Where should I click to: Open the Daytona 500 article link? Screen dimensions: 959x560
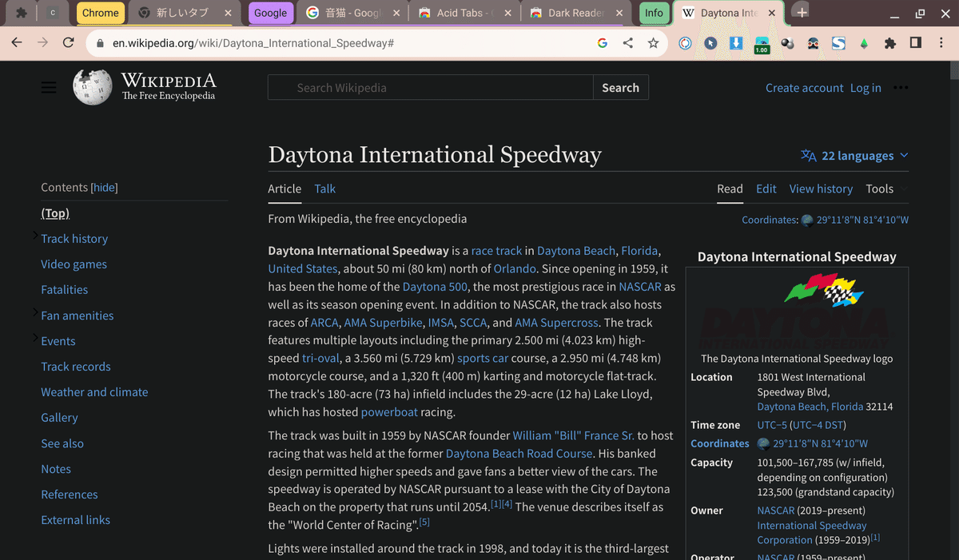pos(436,287)
